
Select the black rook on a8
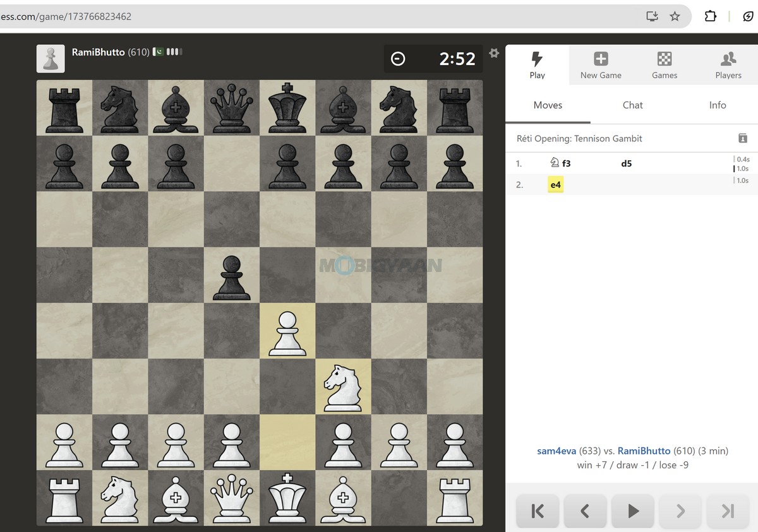(x=64, y=108)
